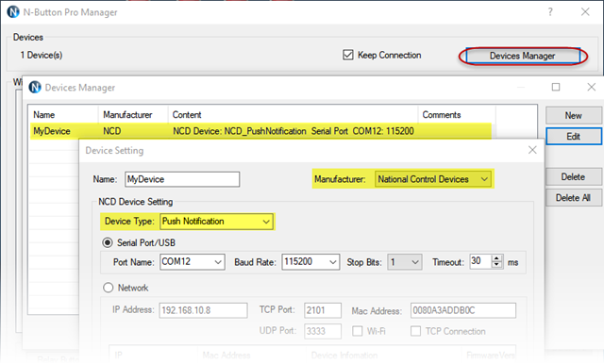
Task: Select the Serial Port/USB radio button
Action: coord(108,242)
